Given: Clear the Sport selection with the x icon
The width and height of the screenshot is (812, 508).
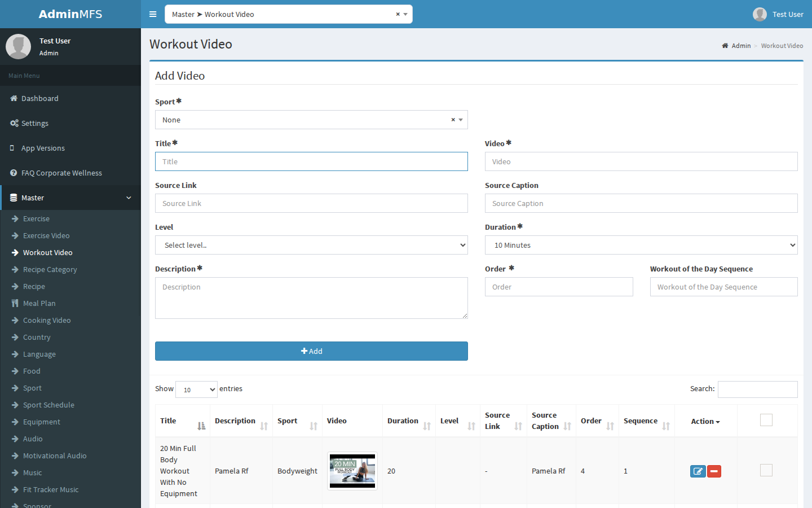Looking at the screenshot, I should (453, 120).
